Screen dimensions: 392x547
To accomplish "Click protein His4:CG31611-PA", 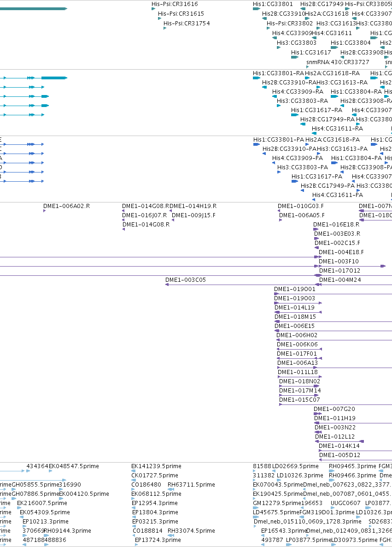I will pyautogui.click(x=338, y=195).
